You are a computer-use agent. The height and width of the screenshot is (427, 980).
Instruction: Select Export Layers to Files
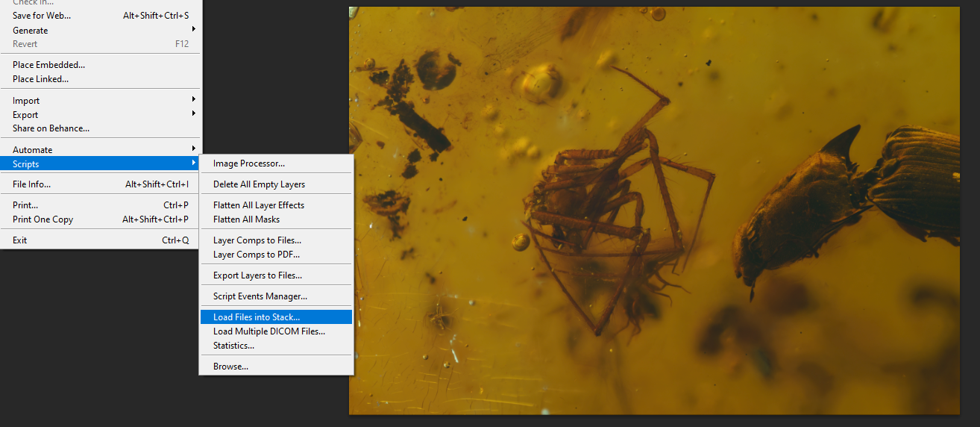click(x=257, y=275)
